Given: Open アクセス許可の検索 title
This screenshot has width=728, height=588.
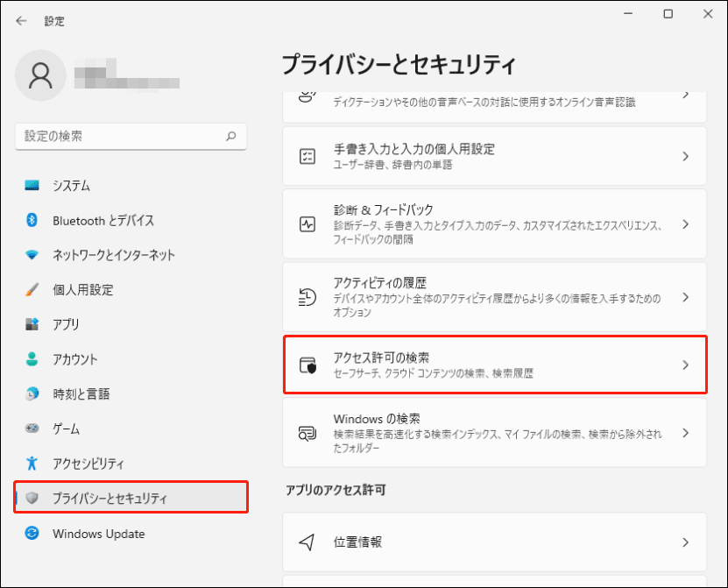Looking at the screenshot, I should 381,358.
